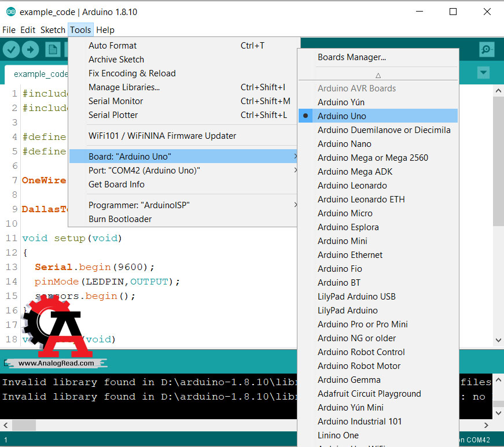504x447 pixels.
Task: Pick the LilyPad Arduino board without USB
Action: click(378, 310)
